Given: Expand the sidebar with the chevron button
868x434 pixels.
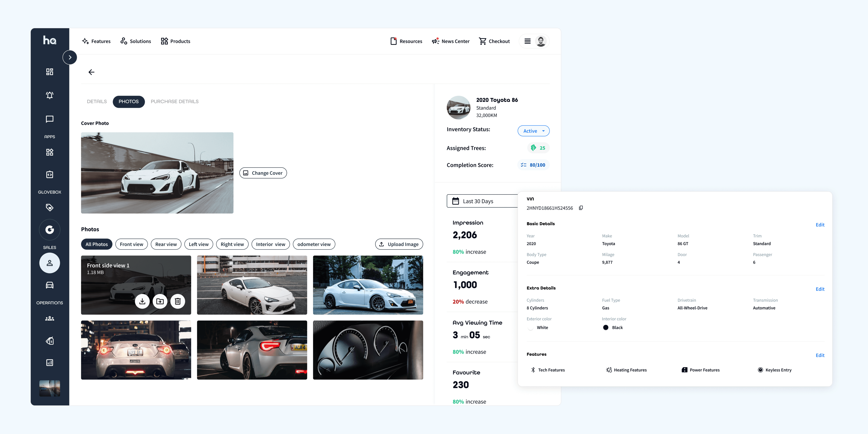Looking at the screenshot, I should [x=70, y=57].
